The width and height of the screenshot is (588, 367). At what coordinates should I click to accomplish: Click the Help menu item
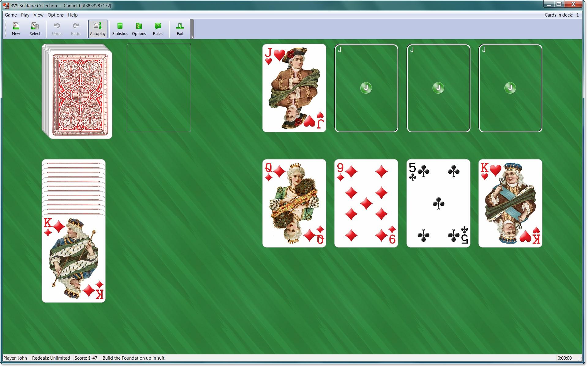point(72,15)
